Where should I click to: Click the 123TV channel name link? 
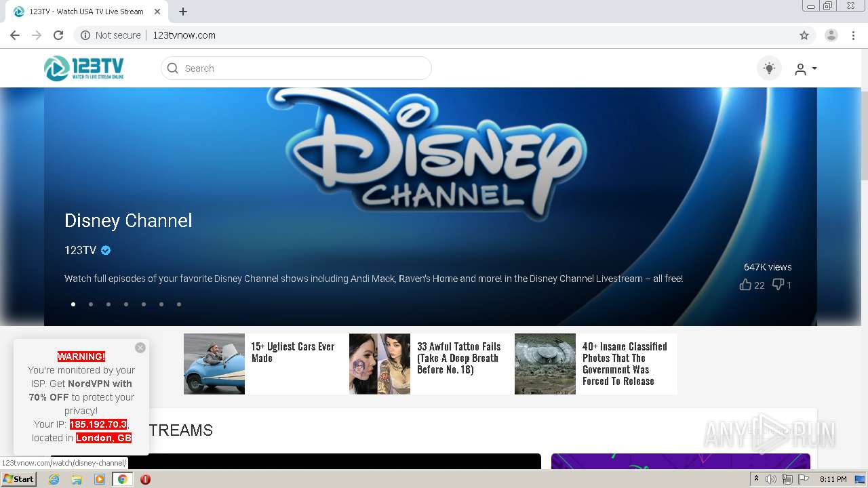80,250
